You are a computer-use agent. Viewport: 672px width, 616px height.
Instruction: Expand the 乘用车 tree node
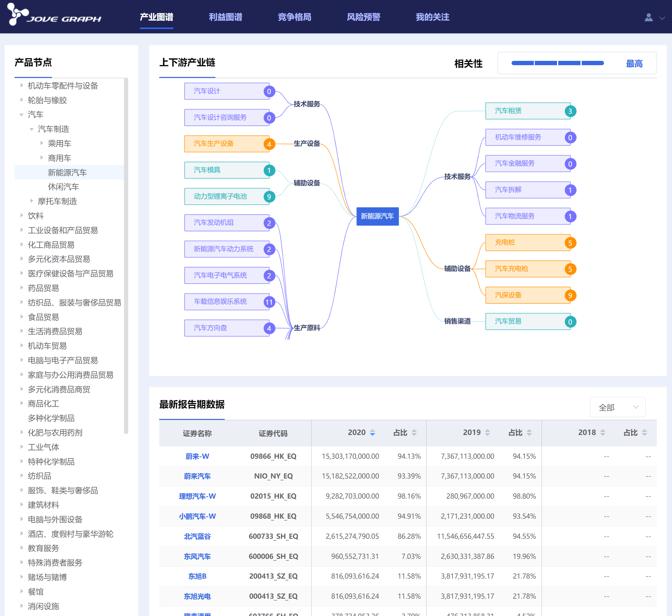click(x=42, y=143)
